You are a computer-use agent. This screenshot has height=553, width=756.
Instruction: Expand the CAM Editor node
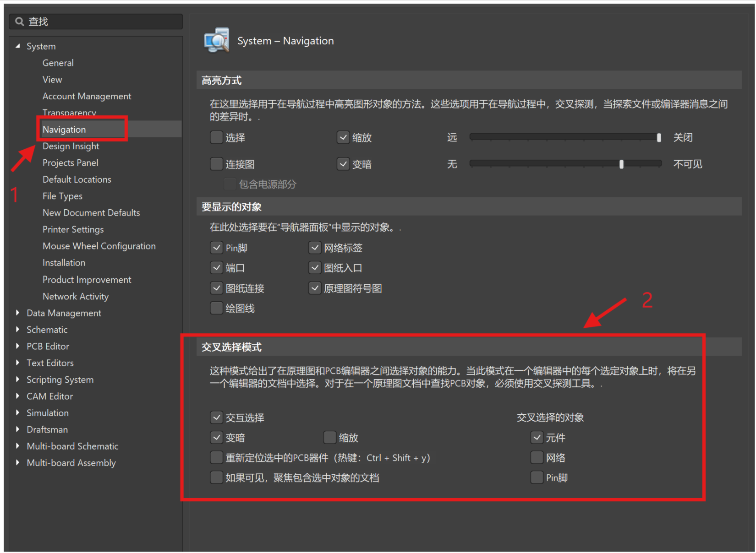click(x=18, y=396)
